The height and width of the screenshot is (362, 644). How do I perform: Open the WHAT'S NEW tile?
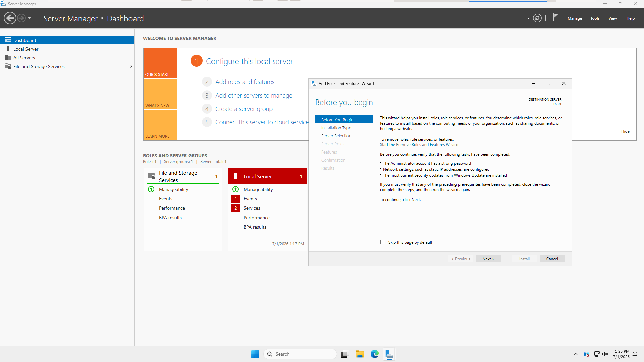160,94
